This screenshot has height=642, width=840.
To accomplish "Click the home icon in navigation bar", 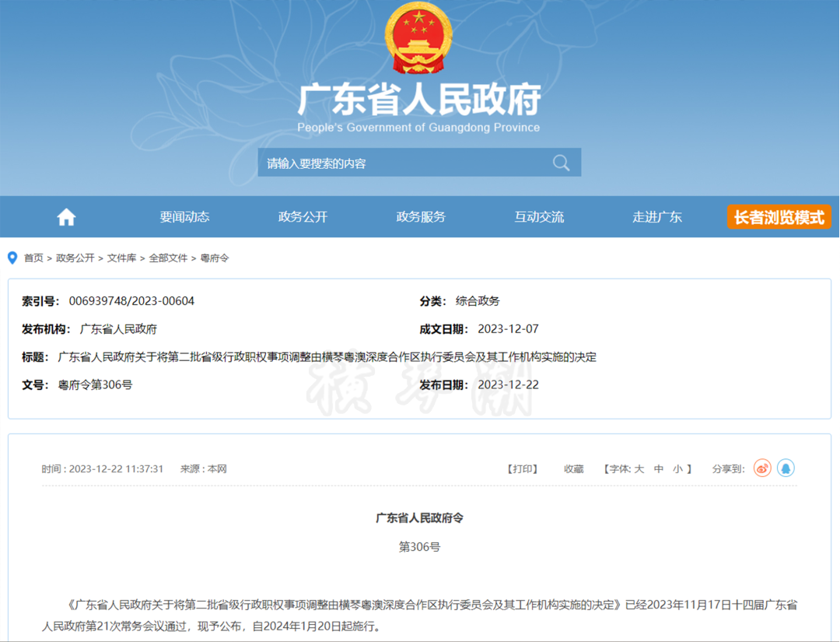I will [65, 217].
